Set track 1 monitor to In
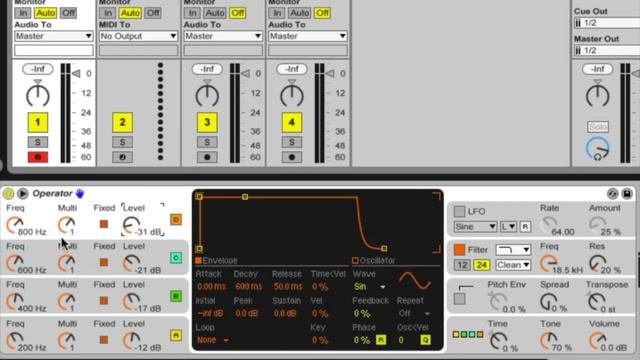This screenshot has width=640, height=360. point(23,13)
